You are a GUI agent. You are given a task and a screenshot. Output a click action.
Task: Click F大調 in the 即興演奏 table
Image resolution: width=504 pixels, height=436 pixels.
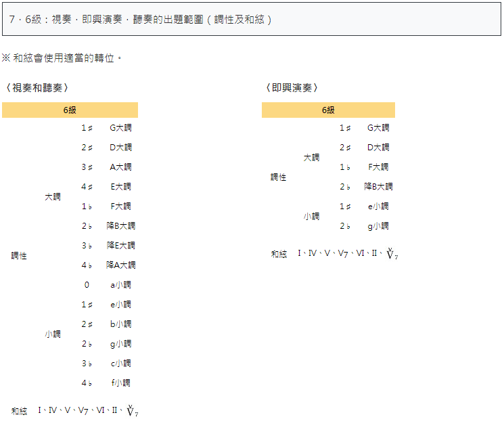378,167
